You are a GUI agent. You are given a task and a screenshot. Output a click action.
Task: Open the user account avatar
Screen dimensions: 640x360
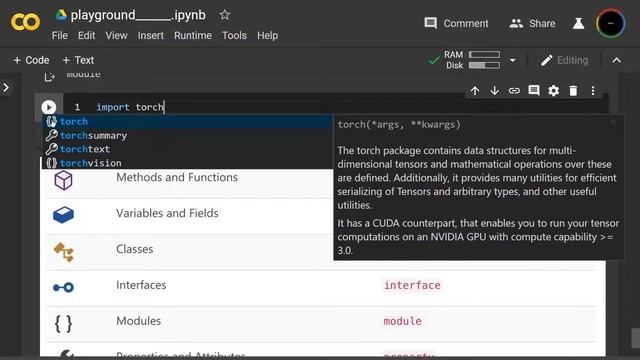pyautogui.click(x=610, y=23)
